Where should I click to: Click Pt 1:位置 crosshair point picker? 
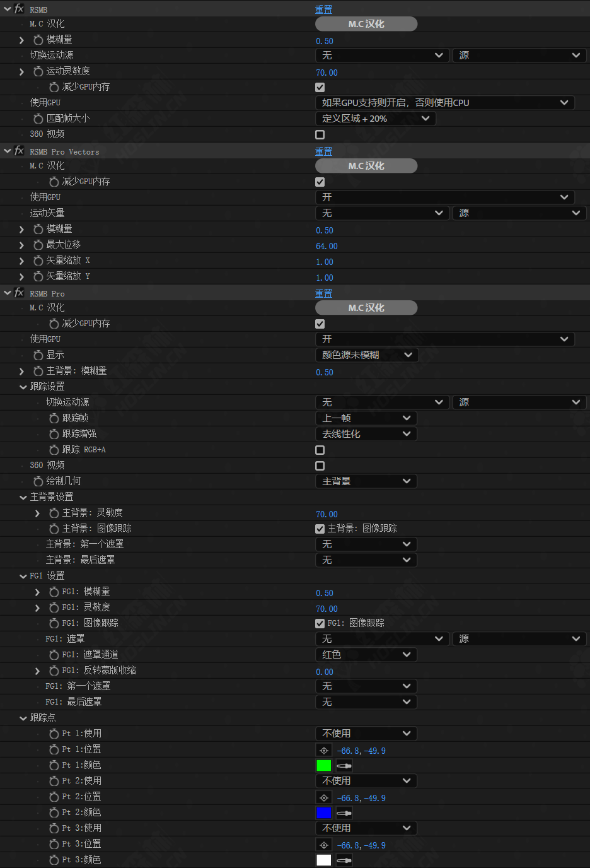323,750
